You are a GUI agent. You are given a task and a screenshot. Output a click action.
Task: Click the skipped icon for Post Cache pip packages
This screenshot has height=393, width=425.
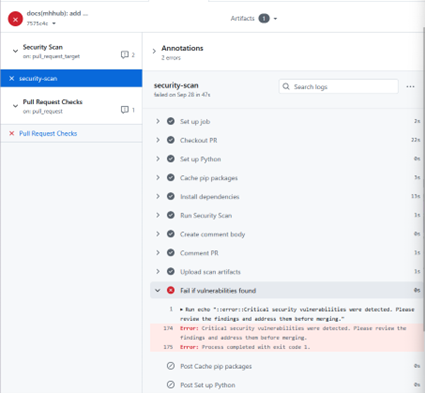[x=171, y=366]
